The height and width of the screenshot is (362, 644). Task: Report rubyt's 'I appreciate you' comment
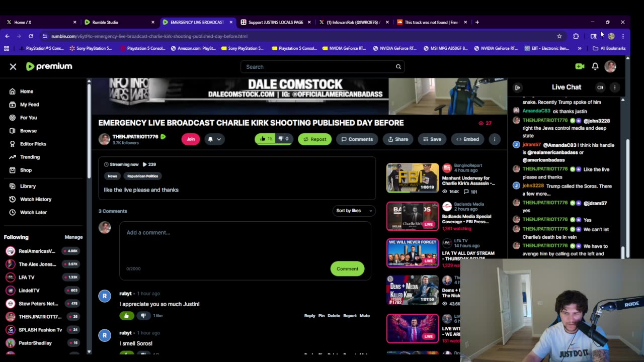point(350,316)
